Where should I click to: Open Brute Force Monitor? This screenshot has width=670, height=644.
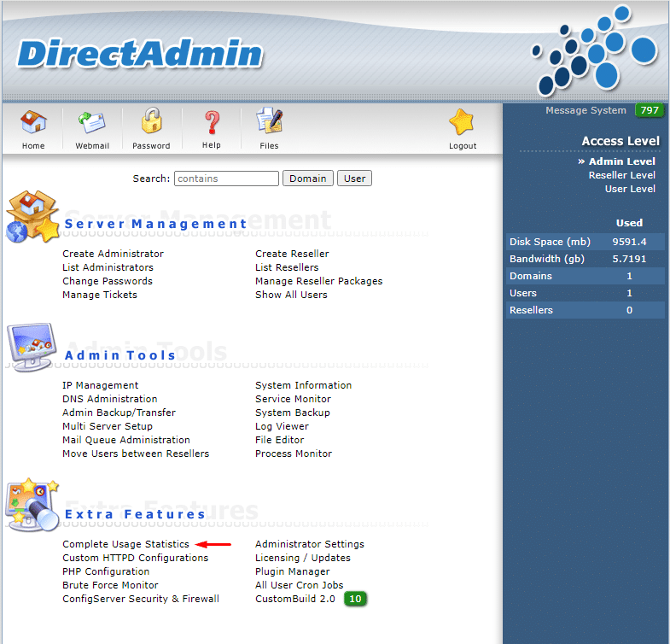[110, 585]
